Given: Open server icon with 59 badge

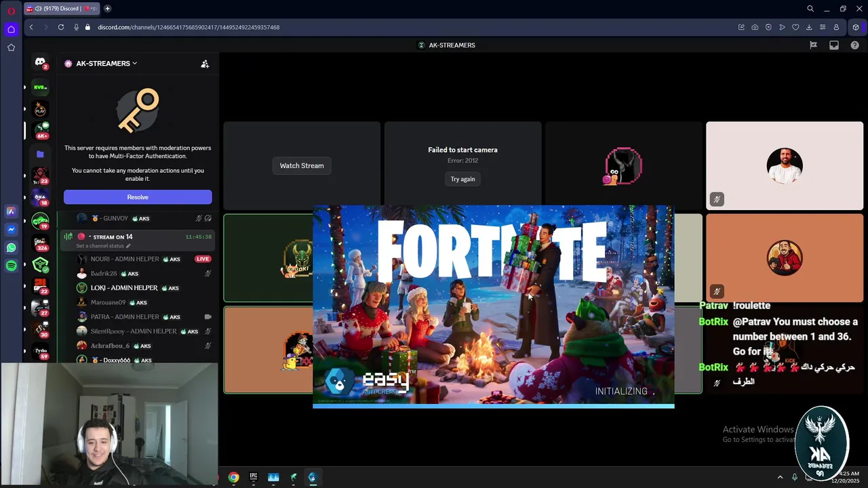Looking at the screenshot, I should [x=40, y=352].
